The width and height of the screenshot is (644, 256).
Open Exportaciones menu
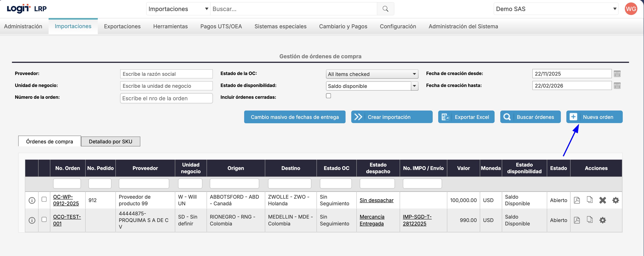(x=122, y=26)
